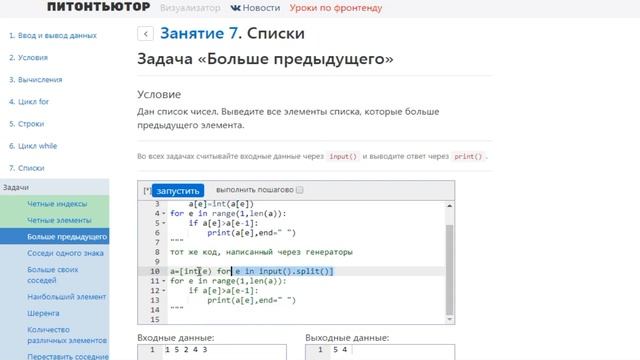Open lesson 4. Цикл for

[29, 102]
